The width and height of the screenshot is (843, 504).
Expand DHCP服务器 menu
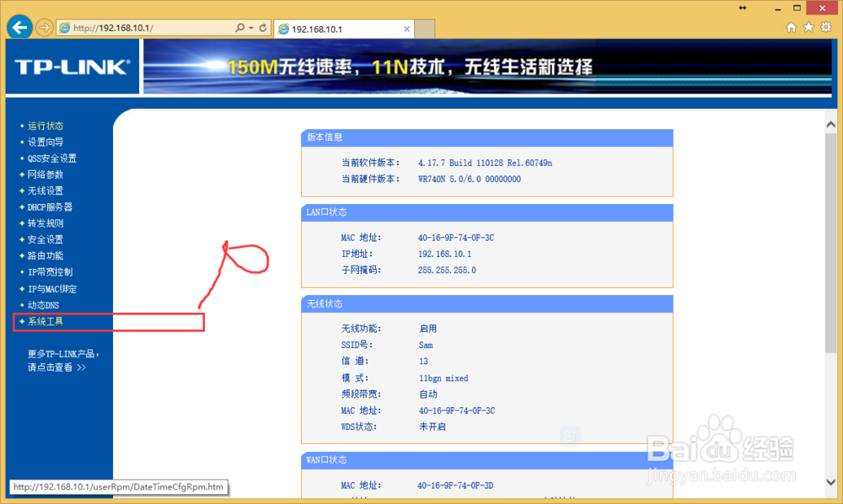[50, 206]
